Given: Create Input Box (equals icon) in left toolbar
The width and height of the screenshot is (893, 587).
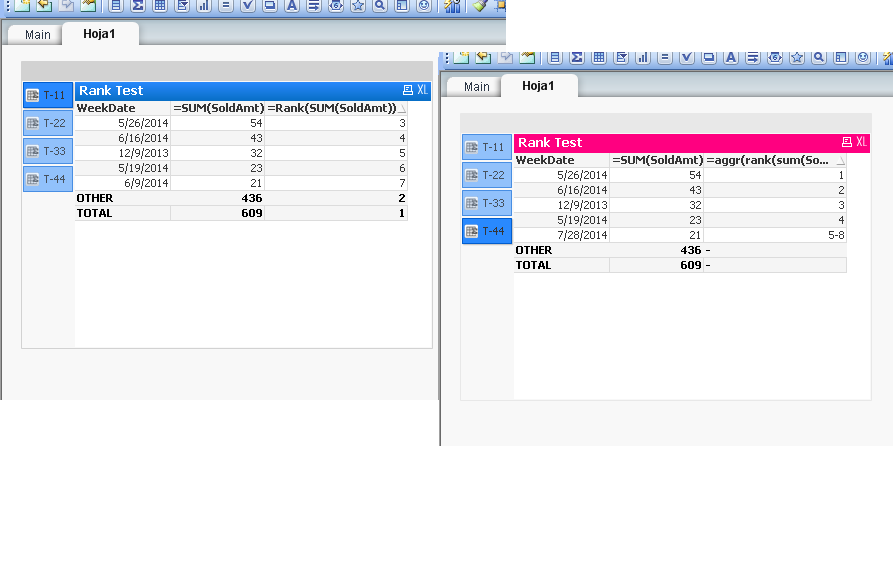Looking at the screenshot, I should click(x=226, y=6).
